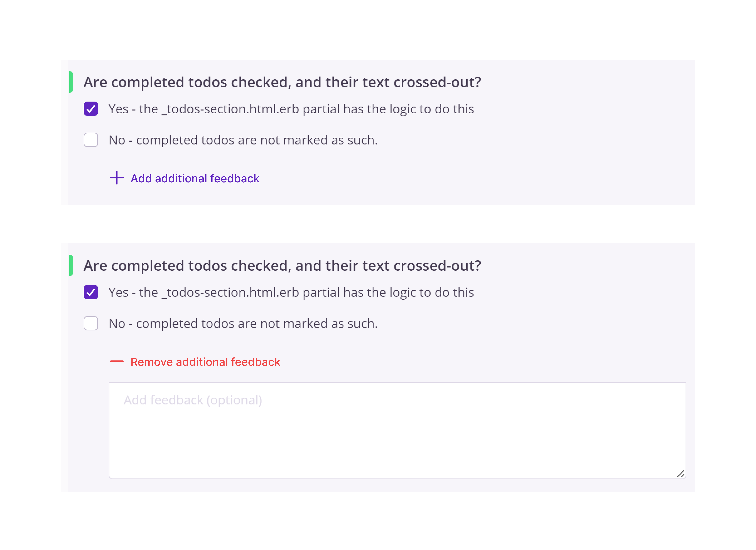Click the resize handle of the feedback textarea
This screenshot has height=550, width=756.
[x=681, y=474]
